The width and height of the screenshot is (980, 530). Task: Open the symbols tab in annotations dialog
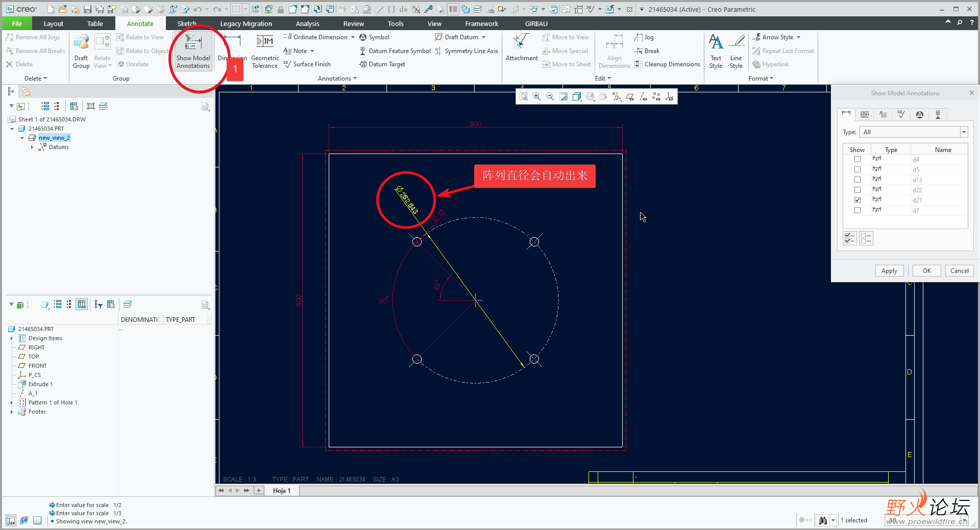(x=920, y=115)
